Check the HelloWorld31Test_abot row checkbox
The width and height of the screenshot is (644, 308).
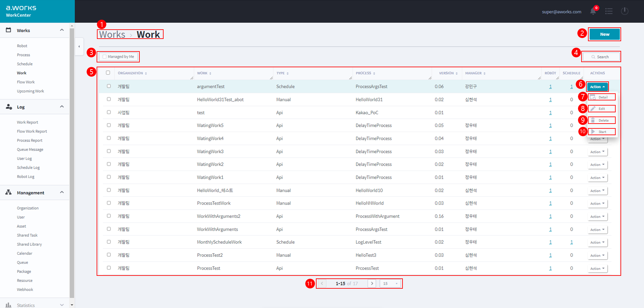click(109, 99)
